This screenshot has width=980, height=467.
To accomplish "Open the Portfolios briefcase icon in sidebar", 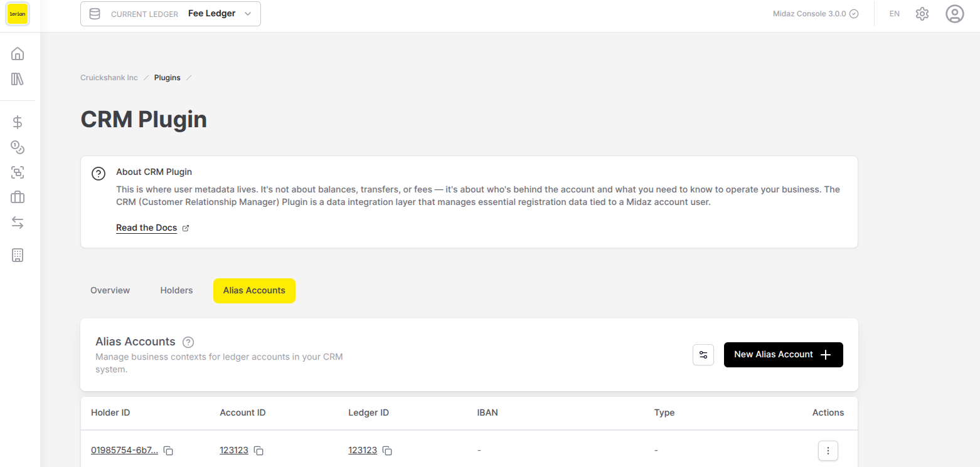I will 18,197.
